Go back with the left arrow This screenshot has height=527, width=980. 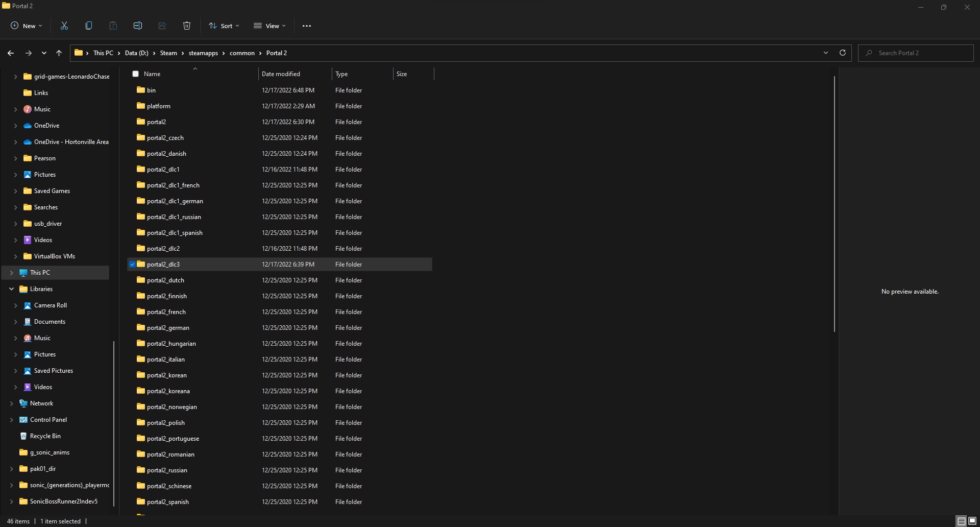[x=11, y=53]
